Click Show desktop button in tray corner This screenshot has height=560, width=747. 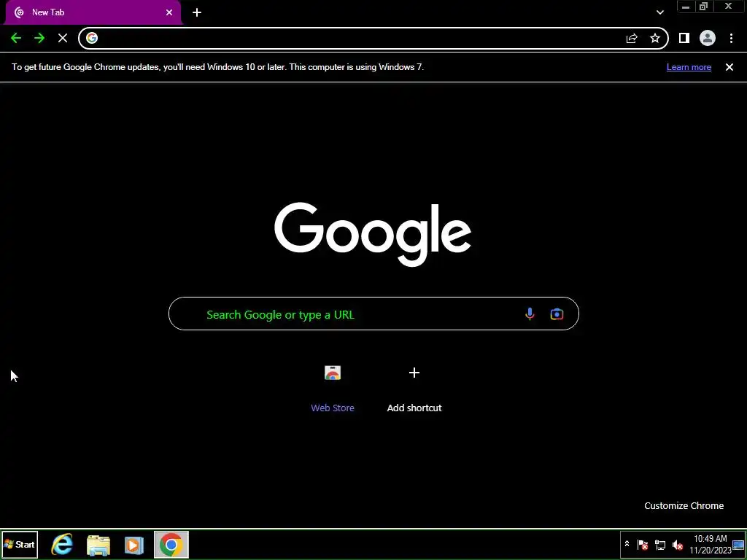739,544
